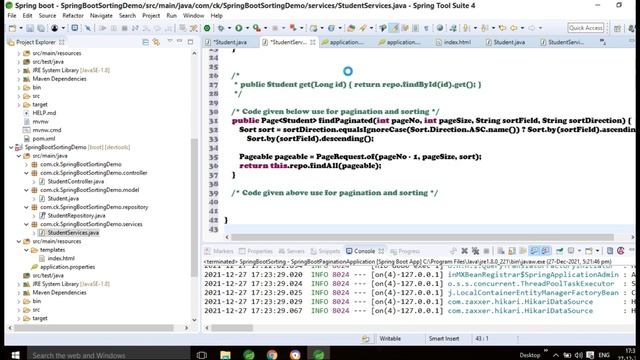Close the StudentServ editor tab
Image resolution: width=640 pixels, height=360 pixels.
click(x=313, y=42)
